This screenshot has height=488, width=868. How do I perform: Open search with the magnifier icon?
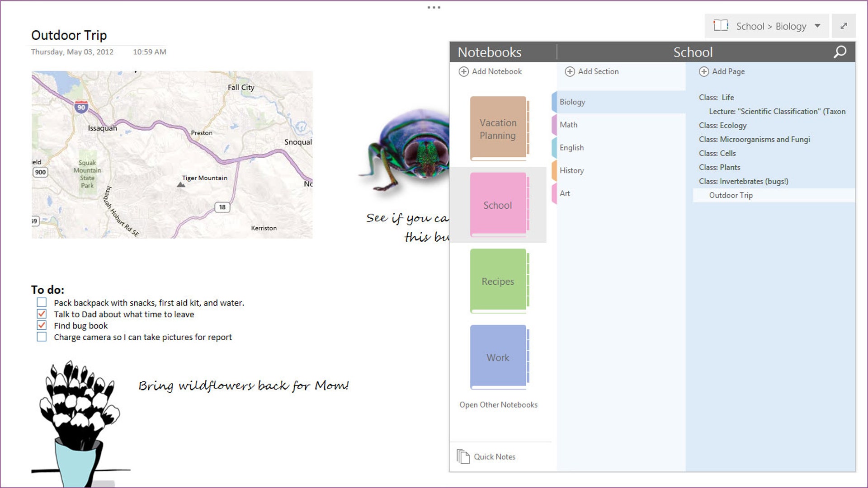point(840,52)
